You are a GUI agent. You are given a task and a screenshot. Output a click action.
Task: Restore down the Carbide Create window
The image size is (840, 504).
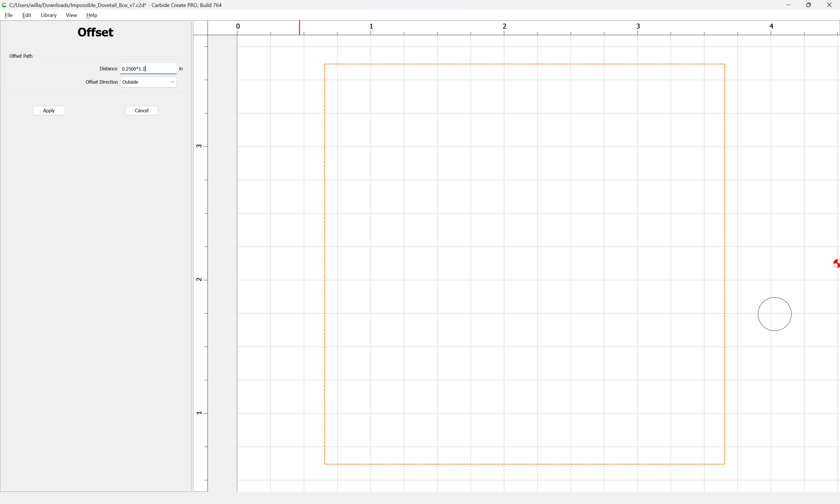(x=808, y=5)
